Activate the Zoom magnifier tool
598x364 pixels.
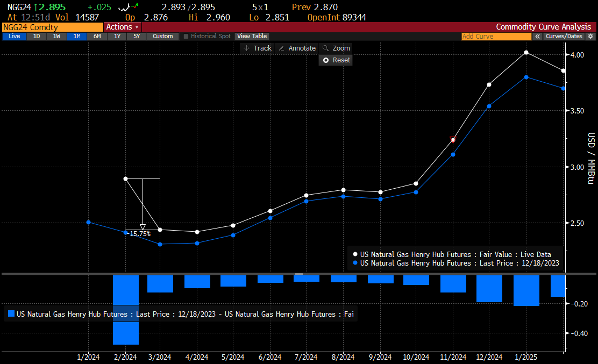336,48
